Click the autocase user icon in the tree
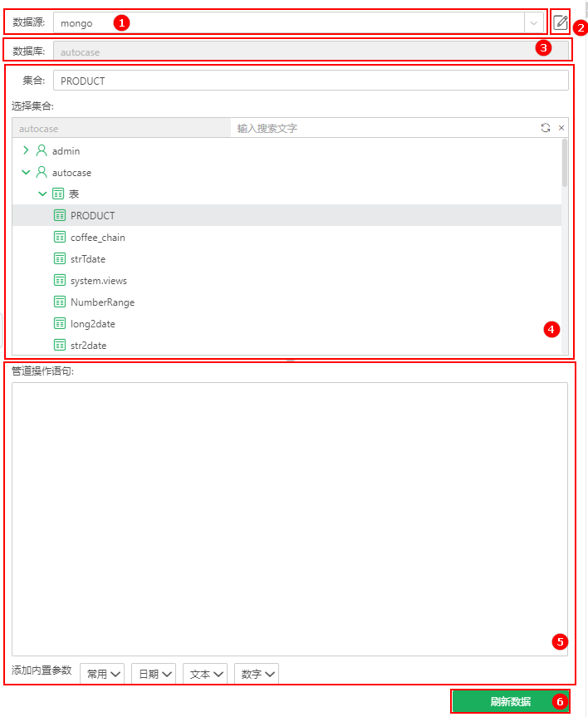This screenshot has width=588, height=717. (x=42, y=172)
